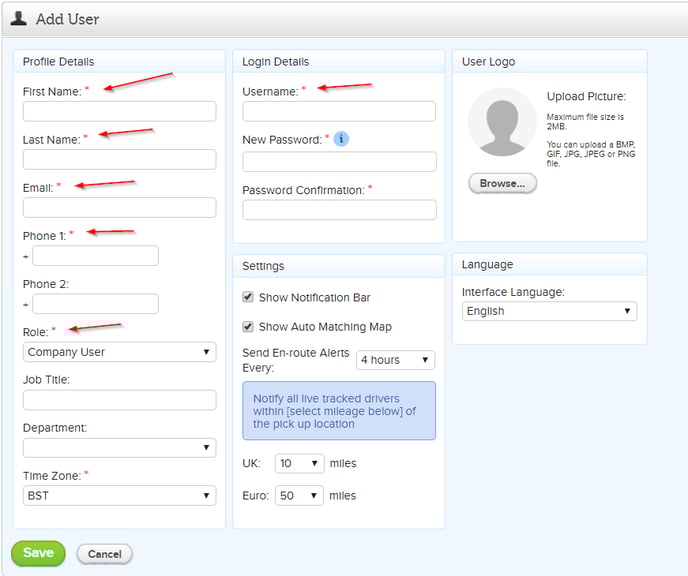Open the Euro miles dropdown
The image size is (688, 576).
[299, 495]
